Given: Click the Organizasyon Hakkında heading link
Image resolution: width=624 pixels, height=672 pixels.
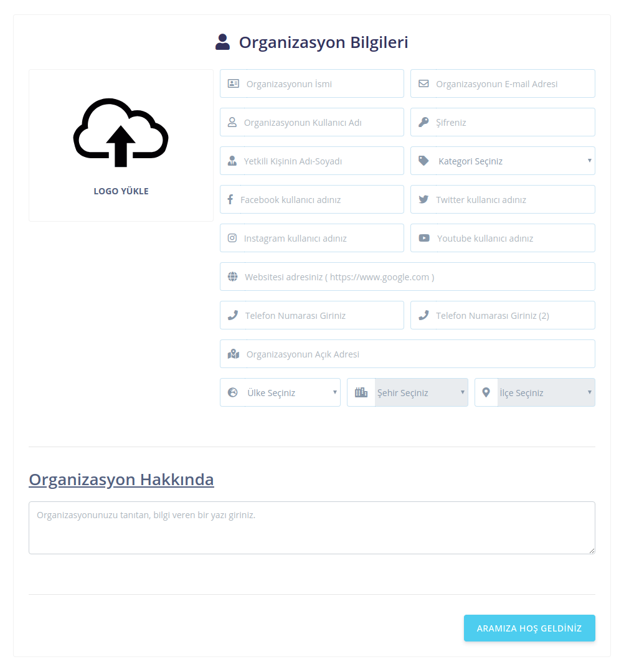Looking at the screenshot, I should tap(121, 480).
